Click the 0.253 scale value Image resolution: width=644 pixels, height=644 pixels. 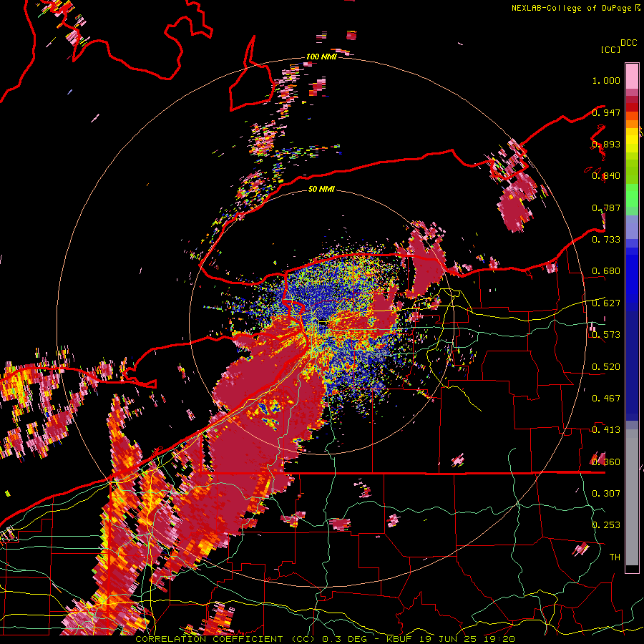pyautogui.click(x=606, y=525)
